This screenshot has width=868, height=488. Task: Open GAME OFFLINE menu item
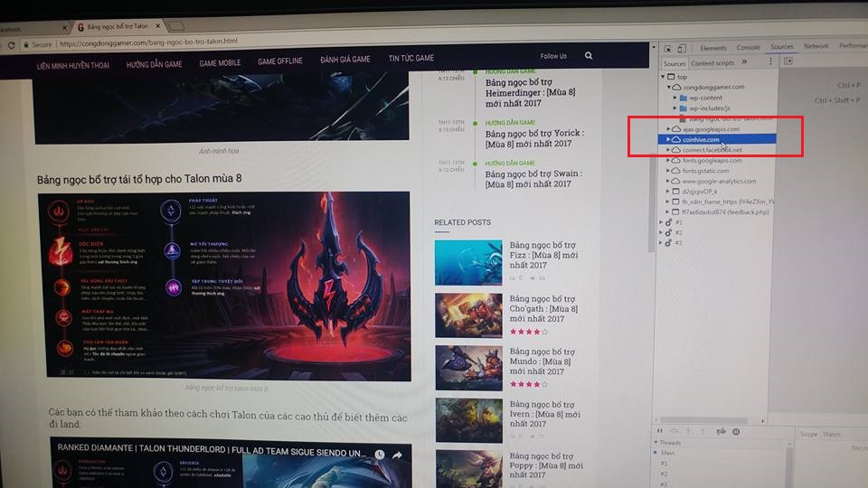pos(280,61)
